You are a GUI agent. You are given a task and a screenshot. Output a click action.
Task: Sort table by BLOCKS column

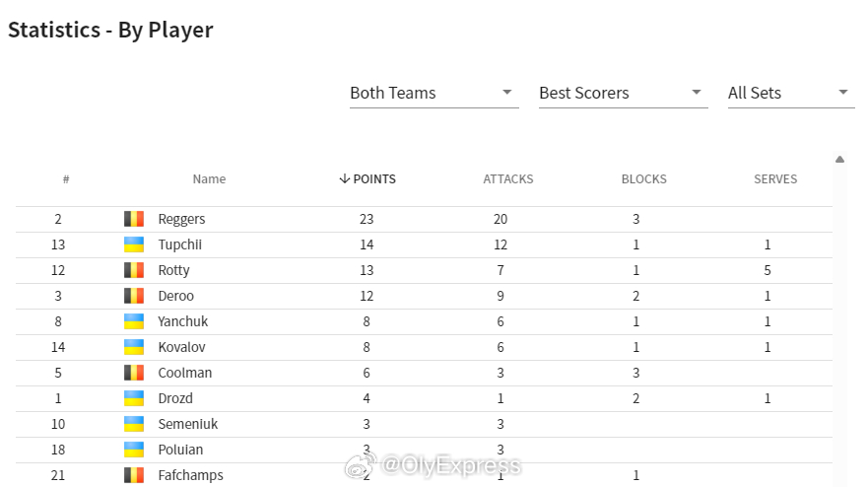pos(643,179)
